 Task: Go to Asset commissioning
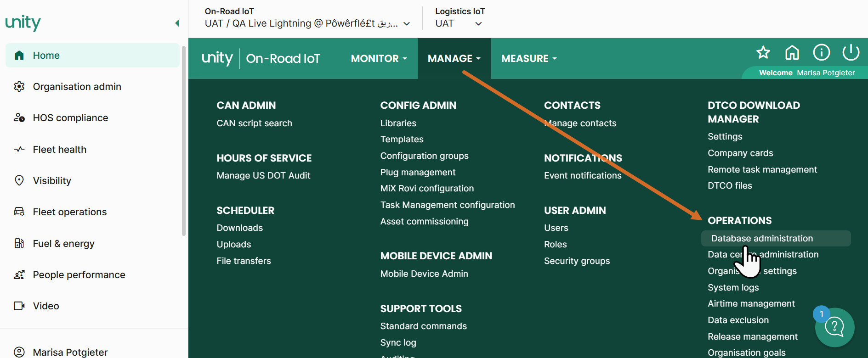424,221
